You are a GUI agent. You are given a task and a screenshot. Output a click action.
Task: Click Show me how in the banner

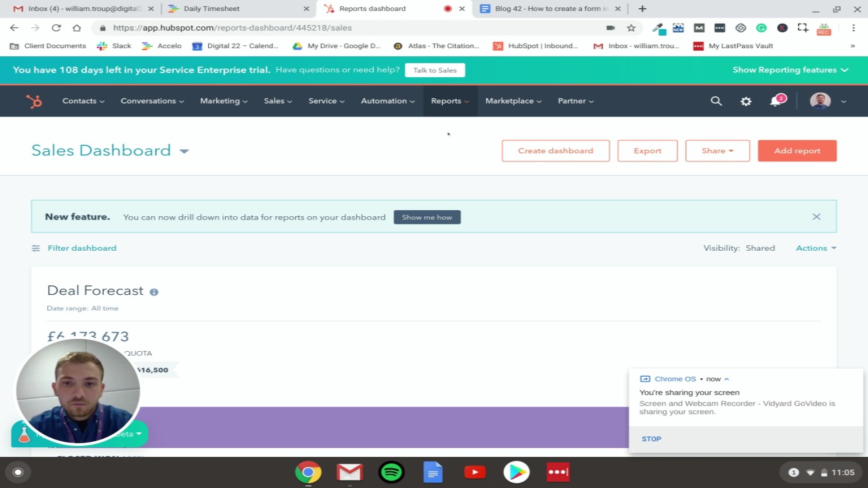pos(427,217)
